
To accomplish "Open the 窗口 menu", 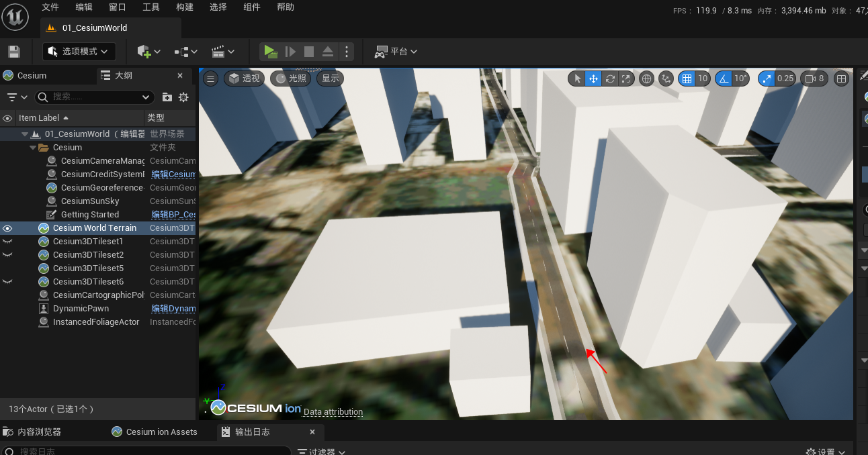I will tap(118, 7).
